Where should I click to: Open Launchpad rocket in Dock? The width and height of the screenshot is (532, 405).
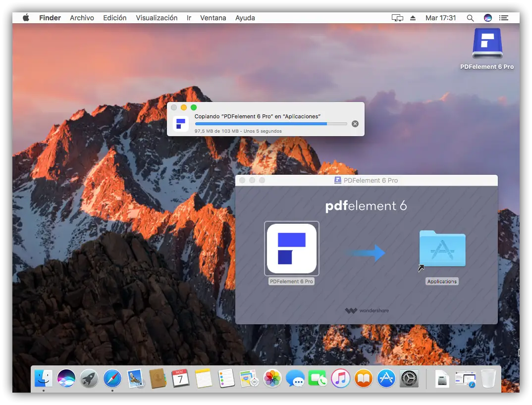89,378
